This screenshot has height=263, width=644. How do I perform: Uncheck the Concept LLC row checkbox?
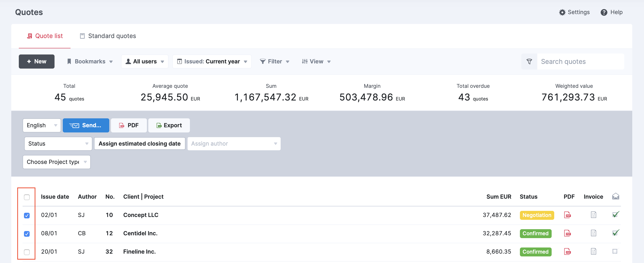tap(27, 215)
